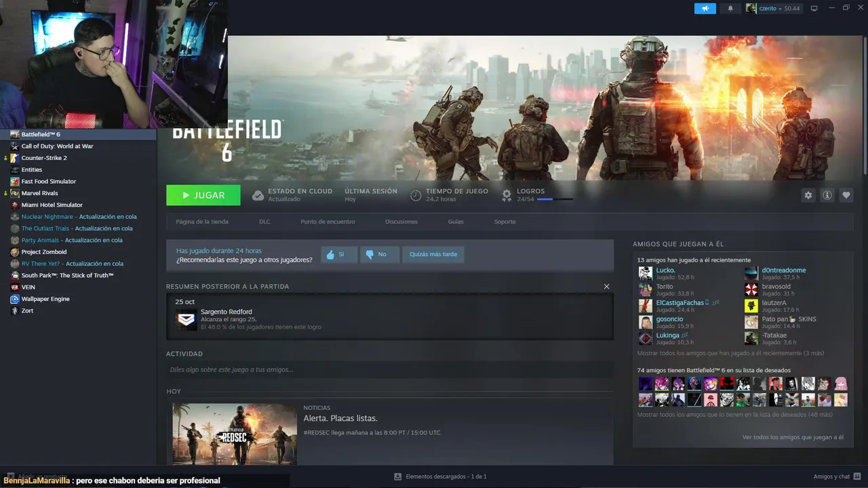Click the achievements progress bar
The height and width of the screenshot is (488, 868).
pyautogui.click(x=555, y=199)
